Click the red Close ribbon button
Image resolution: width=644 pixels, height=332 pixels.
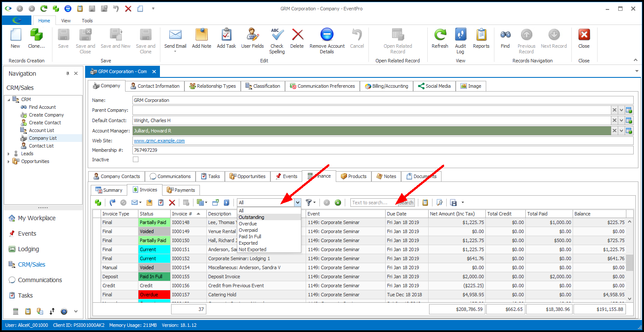coord(584,35)
